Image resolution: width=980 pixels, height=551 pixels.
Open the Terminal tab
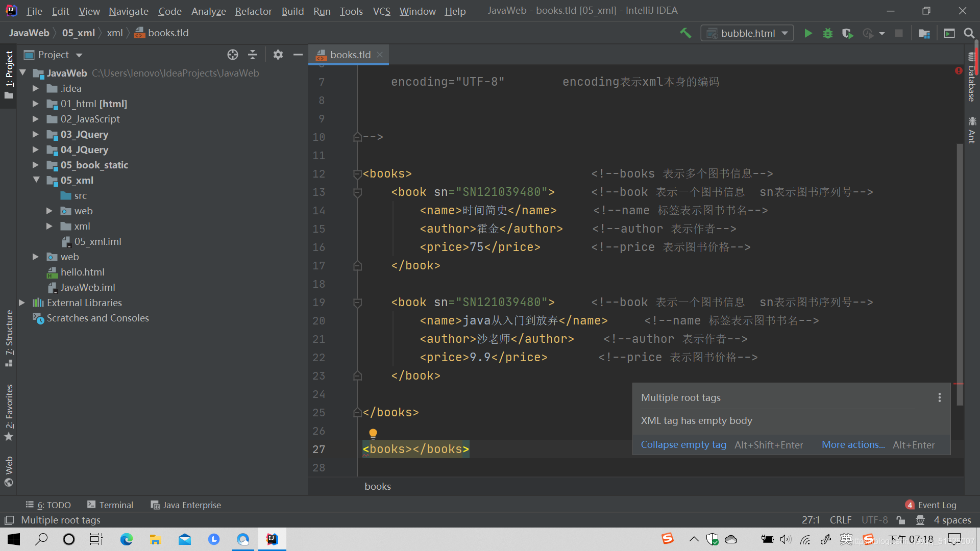pos(110,505)
